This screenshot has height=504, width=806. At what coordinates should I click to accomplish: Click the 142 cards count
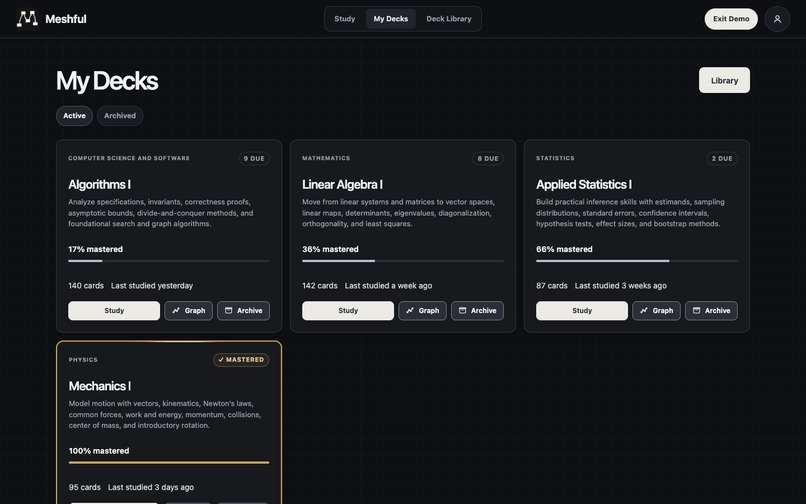click(x=320, y=286)
